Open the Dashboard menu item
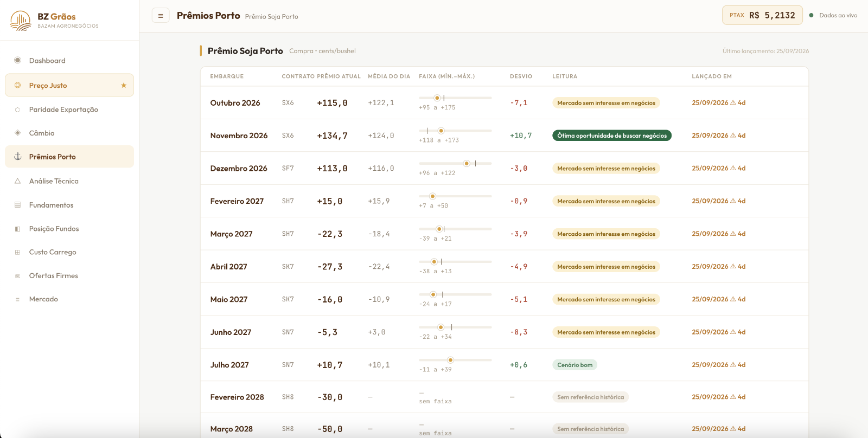The height and width of the screenshot is (438, 868). point(69,61)
